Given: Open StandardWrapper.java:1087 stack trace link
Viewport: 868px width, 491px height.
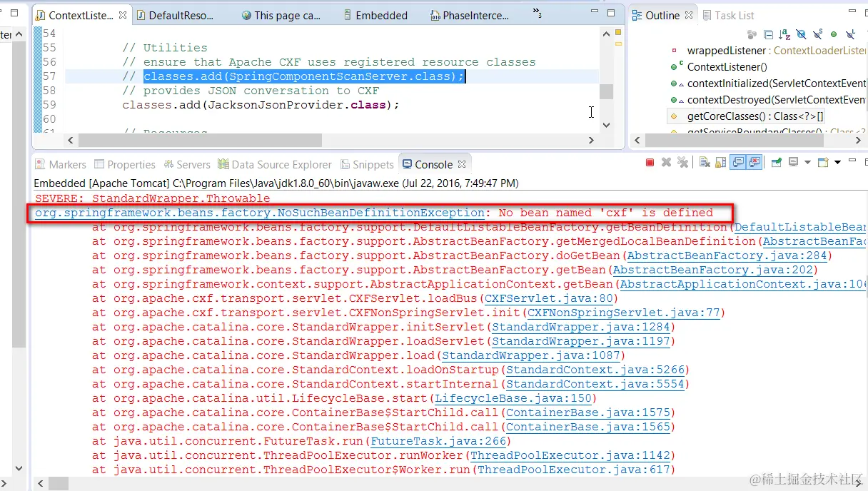Looking at the screenshot, I should point(531,355).
